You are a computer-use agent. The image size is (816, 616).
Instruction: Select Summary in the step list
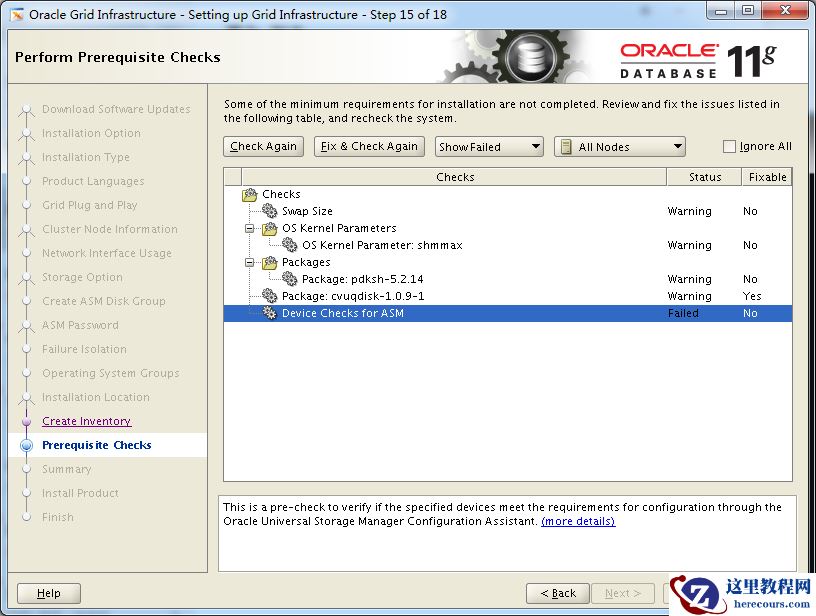pyautogui.click(x=67, y=469)
